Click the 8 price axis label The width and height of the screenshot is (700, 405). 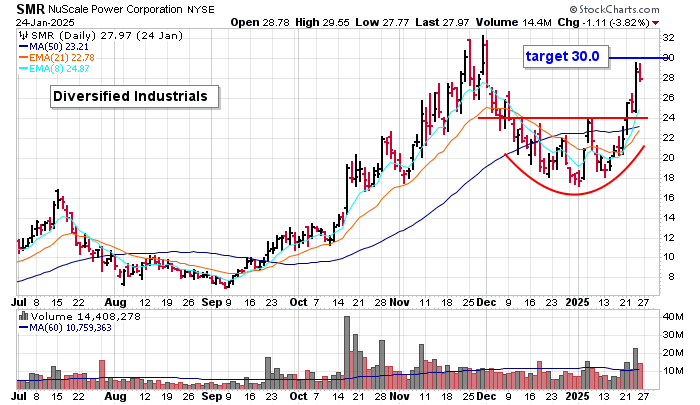(x=671, y=277)
